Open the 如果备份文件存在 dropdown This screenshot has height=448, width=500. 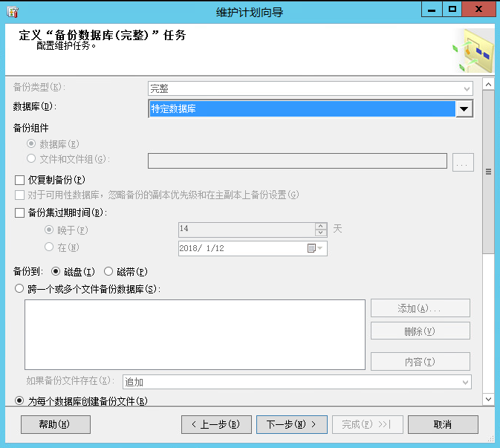(297, 382)
